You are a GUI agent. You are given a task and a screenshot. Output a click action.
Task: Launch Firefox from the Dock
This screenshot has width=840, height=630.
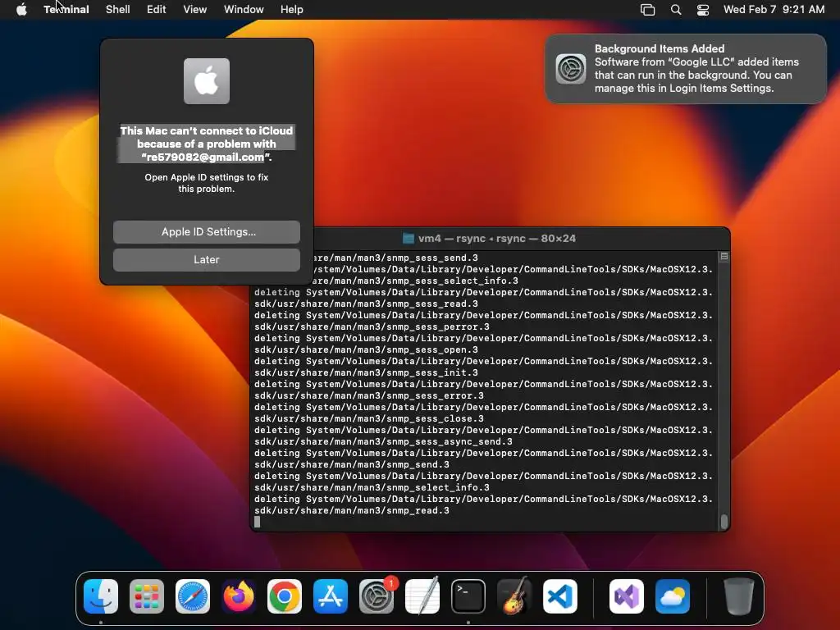click(x=239, y=596)
